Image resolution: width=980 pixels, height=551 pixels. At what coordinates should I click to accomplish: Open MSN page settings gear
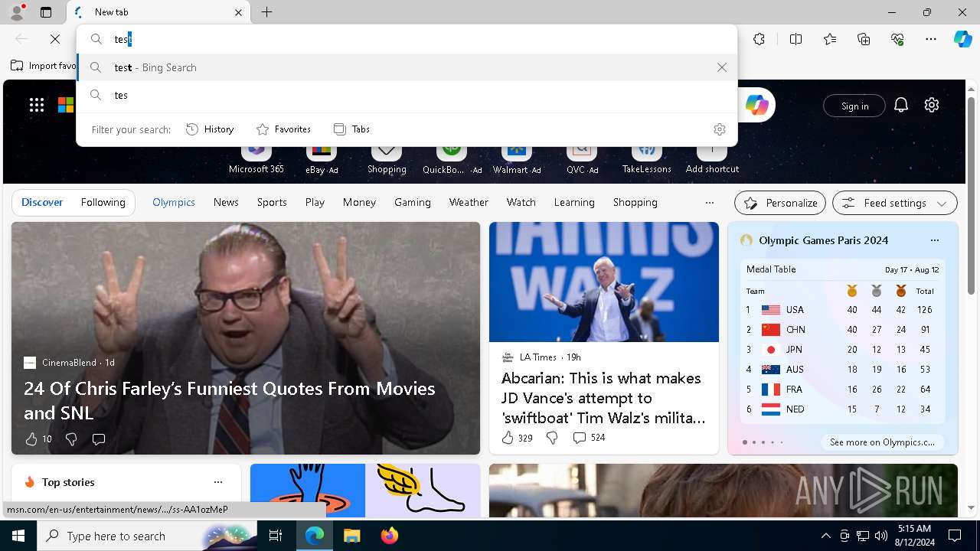tap(932, 106)
